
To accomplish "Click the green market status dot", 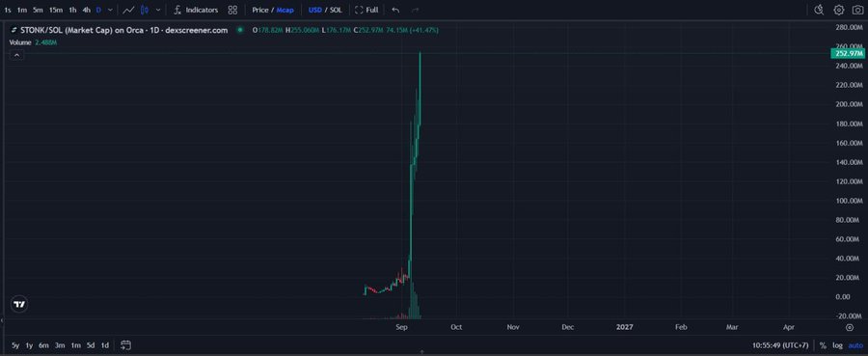I will click(240, 30).
